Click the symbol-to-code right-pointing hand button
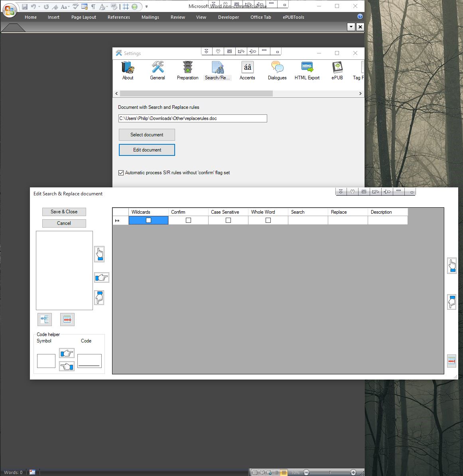 (x=67, y=353)
